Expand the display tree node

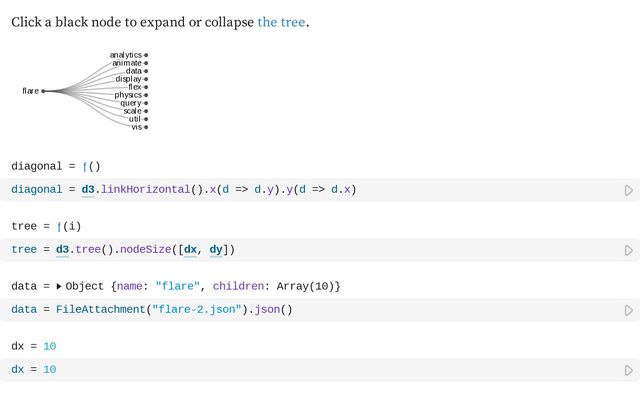click(x=146, y=79)
